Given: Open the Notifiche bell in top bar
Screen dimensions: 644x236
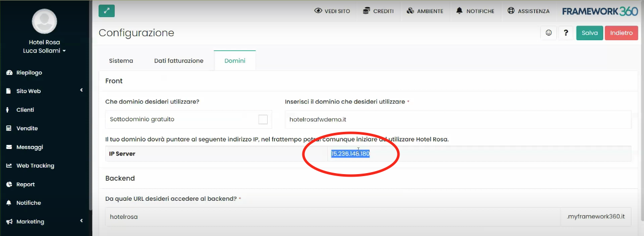Looking at the screenshot, I should coord(459,11).
